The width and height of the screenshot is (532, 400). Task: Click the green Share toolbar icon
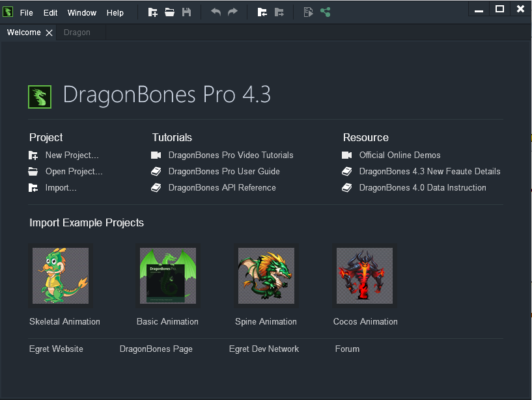(326, 12)
